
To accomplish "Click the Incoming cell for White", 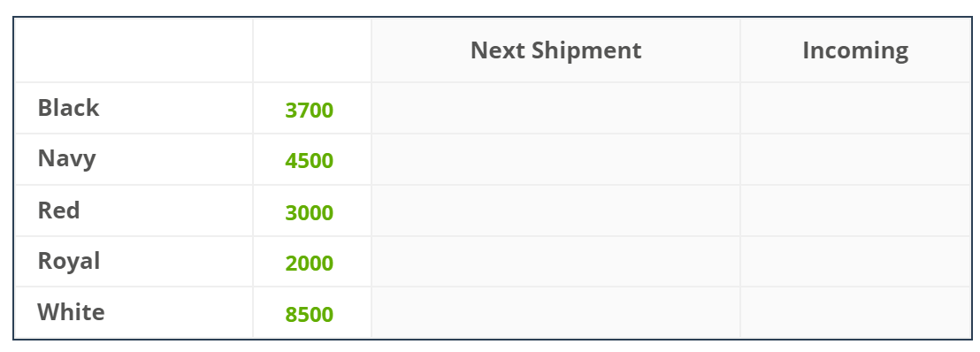I will click(855, 312).
